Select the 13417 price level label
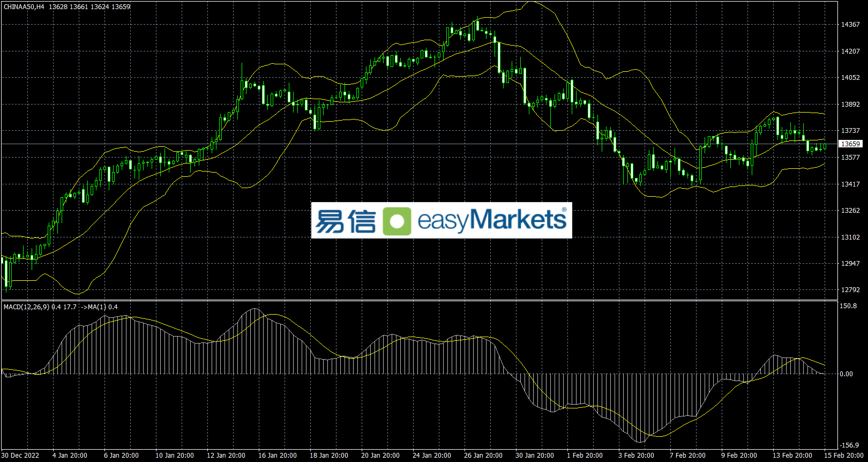The width and height of the screenshot is (868, 462). pyautogui.click(x=850, y=184)
